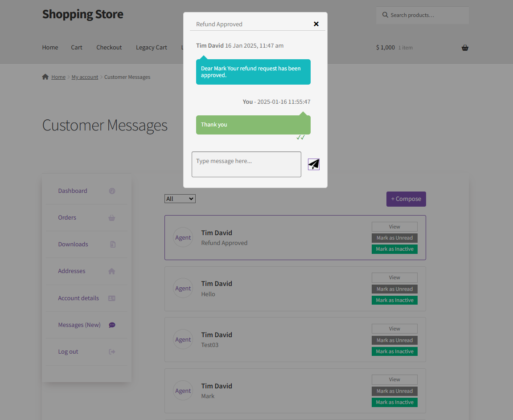Select Legacy Cart in navigation menu
This screenshot has height=420, width=513.
[152, 47]
